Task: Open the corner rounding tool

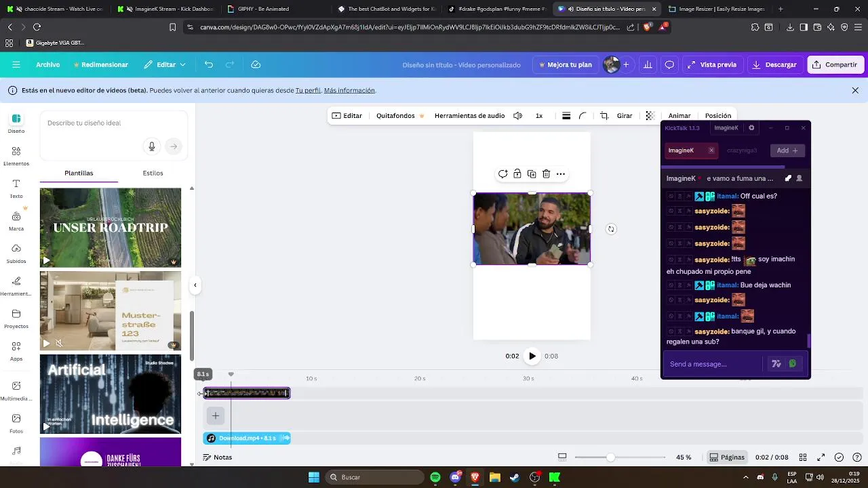Action: pyautogui.click(x=583, y=116)
